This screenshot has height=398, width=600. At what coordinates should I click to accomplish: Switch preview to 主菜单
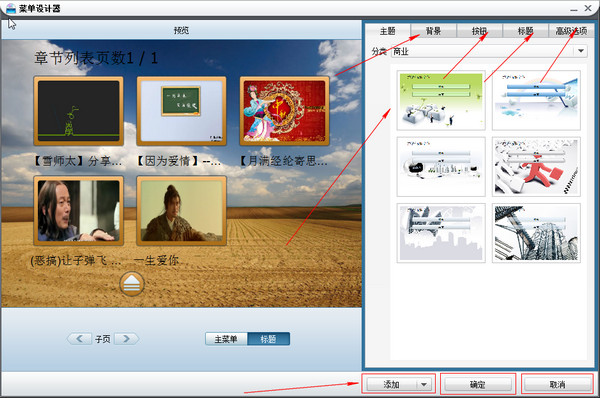[226, 339]
